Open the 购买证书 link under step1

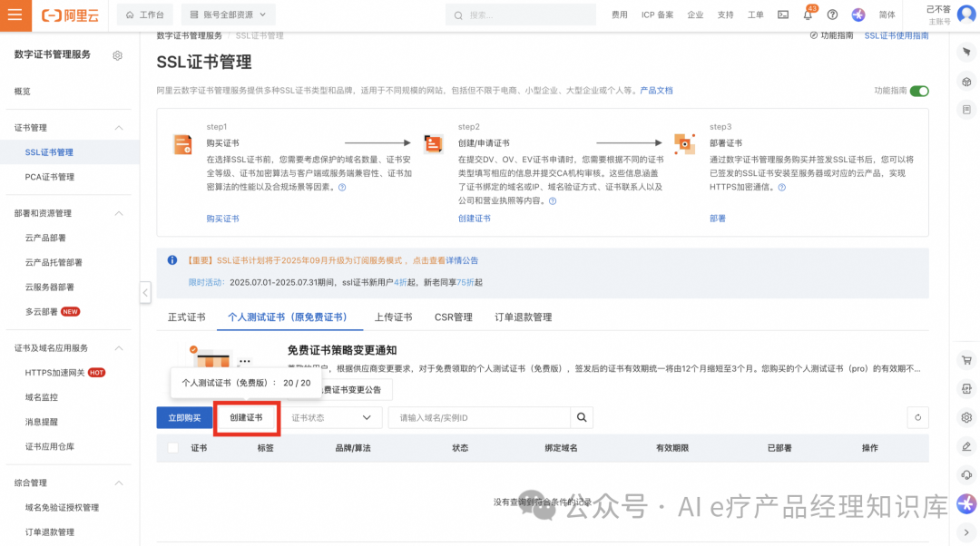pyautogui.click(x=222, y=219)
